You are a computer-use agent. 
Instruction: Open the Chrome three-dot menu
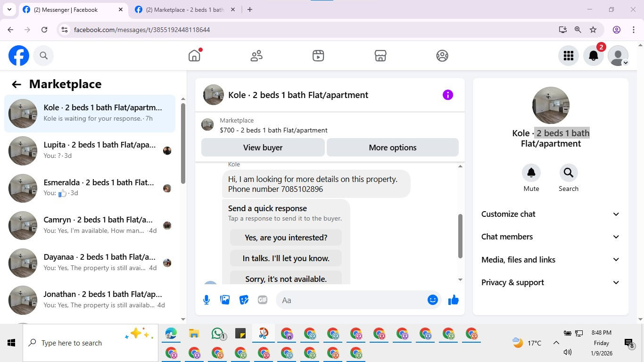click(x=634, y=30)
